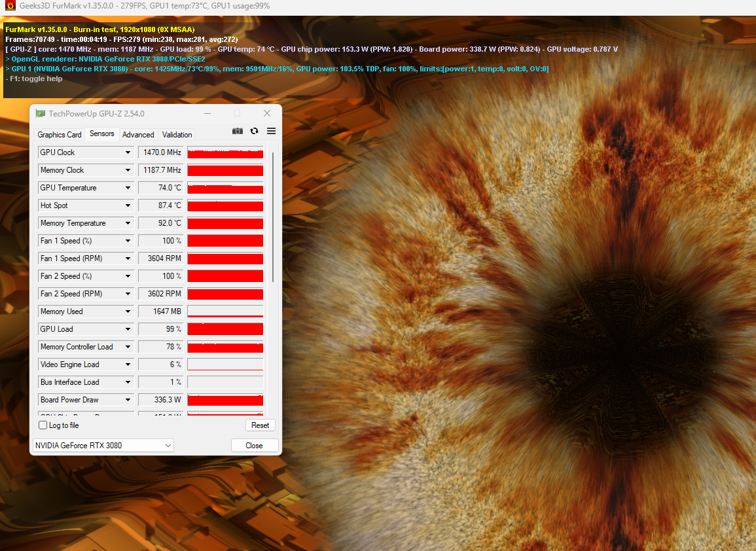Click the 3604 RPM fan value

160,258
